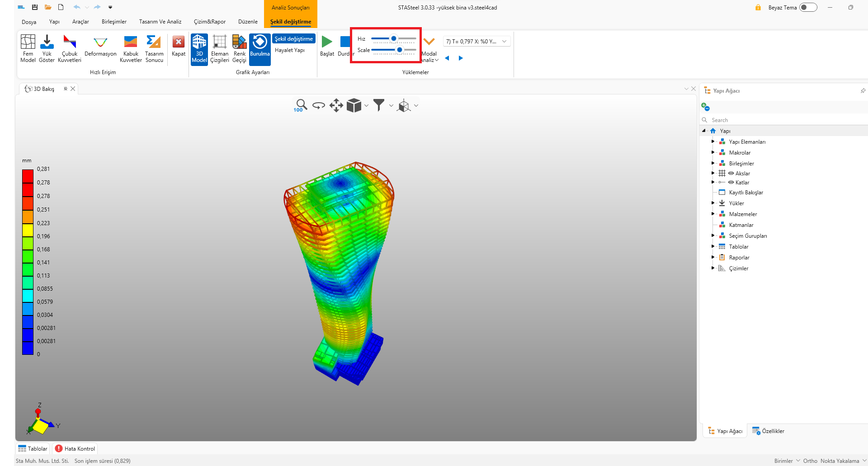The height and width of the screenshot is (466, 868).
Task: Click the Yük Göster icon
Action: point(47,48)
